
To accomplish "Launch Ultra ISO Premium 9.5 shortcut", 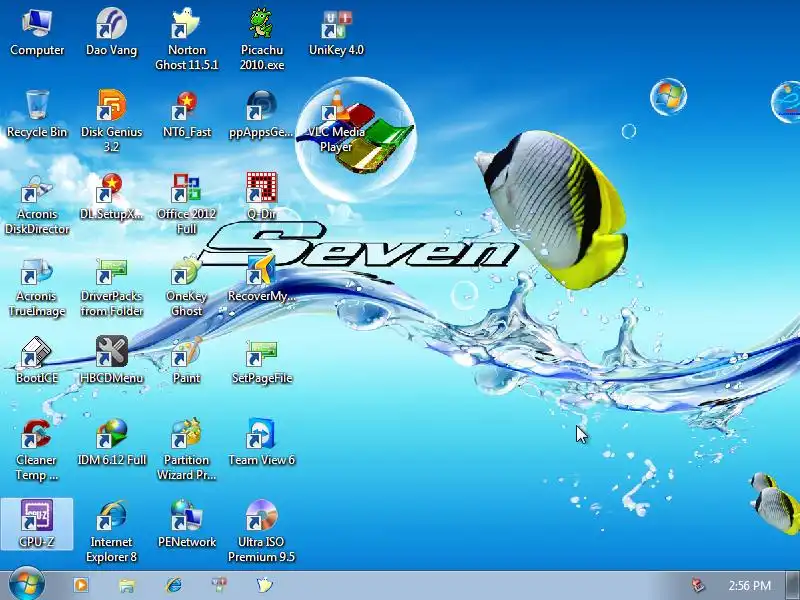I will pos(262,532).
